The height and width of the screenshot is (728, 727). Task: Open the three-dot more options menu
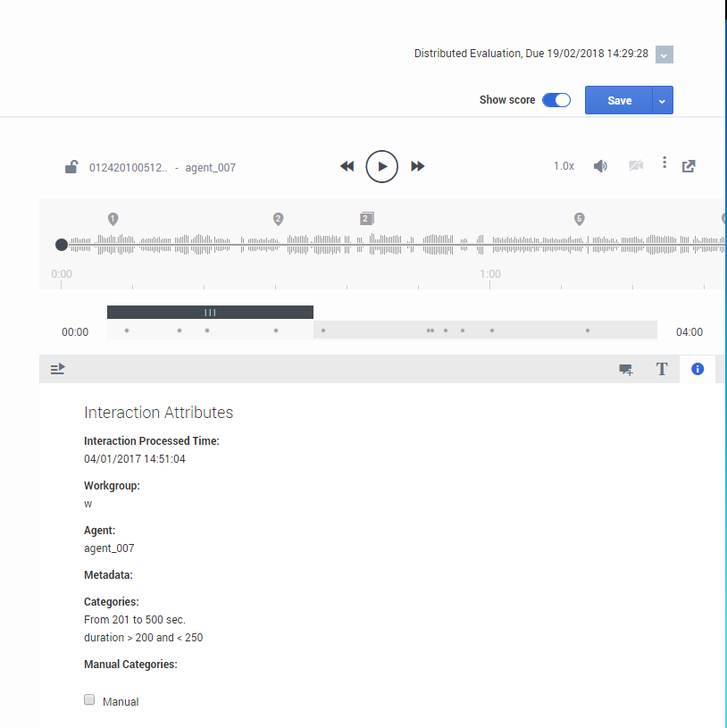pyautogui.click(x=664, y=163)
